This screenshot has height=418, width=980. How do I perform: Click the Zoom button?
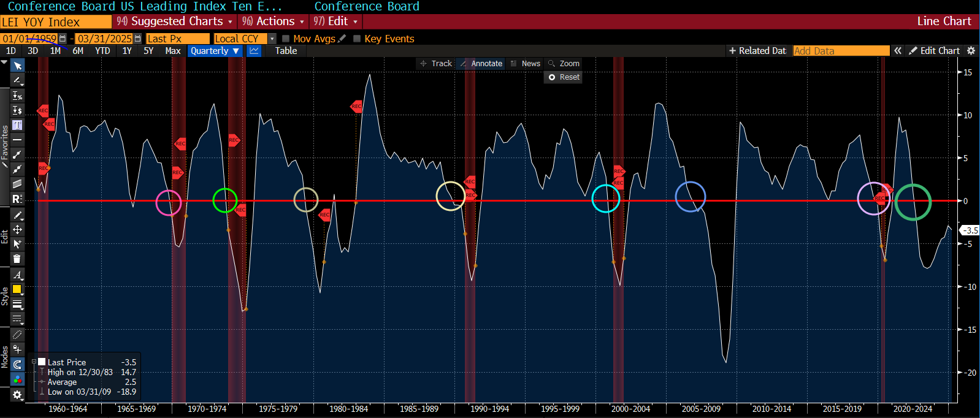point(563,63)
